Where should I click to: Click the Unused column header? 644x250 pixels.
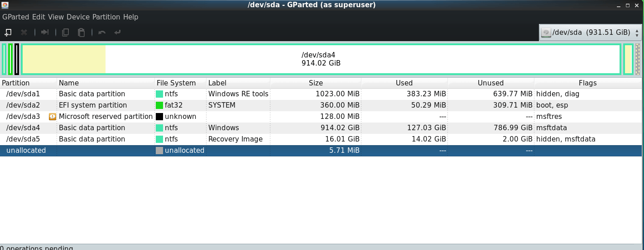tap(491, 83)
